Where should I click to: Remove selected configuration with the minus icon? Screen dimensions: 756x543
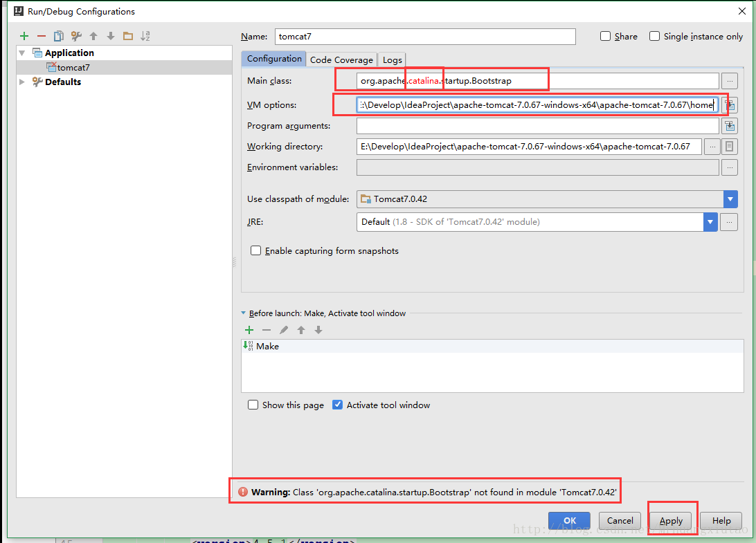point(42,36)
